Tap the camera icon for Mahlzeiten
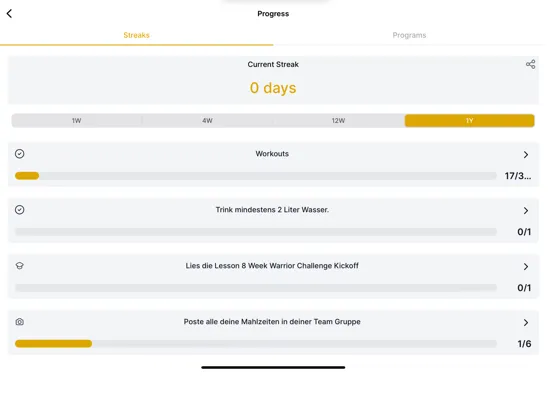 [20, 322]
